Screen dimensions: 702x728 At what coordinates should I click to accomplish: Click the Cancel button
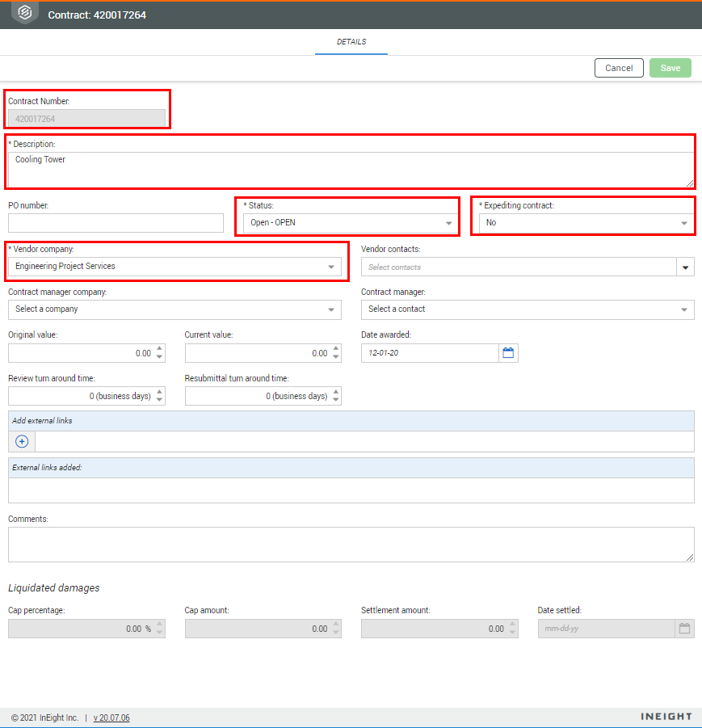pyautogui.click(x=619, y=68)
